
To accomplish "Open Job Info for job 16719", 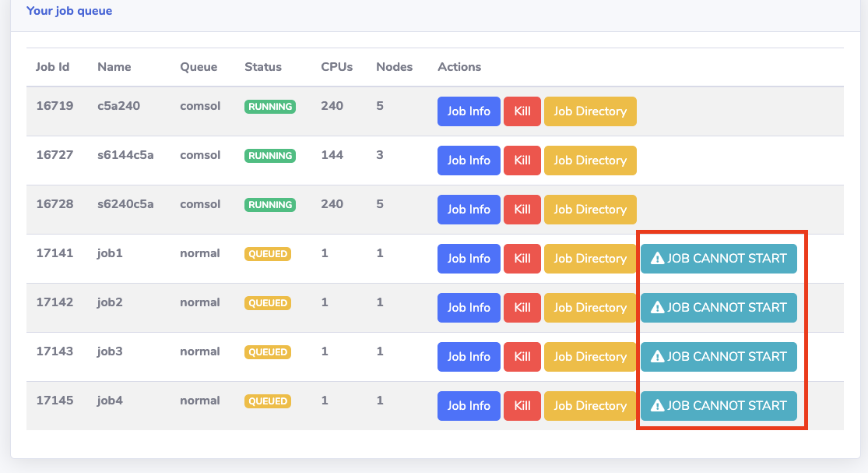I will click(469, 111).
